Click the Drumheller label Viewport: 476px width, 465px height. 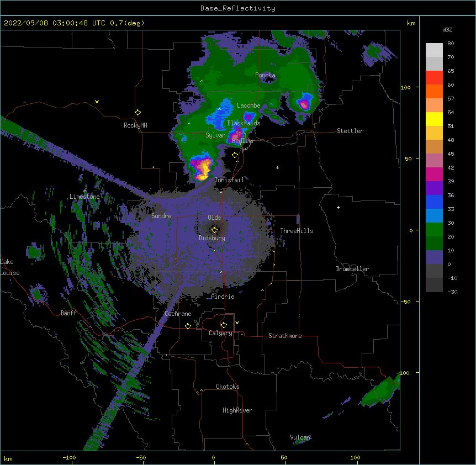352,269
